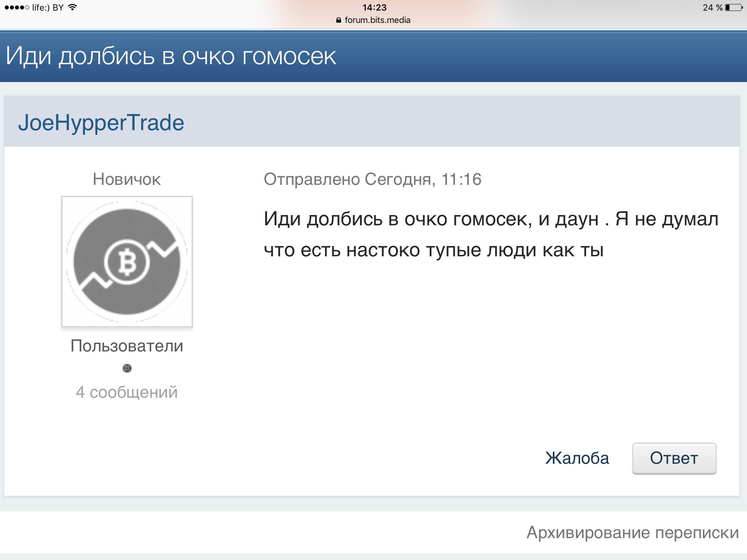Viewport: 747px width, 560px height.
Task: Click the Отправлено Сегодня, 11:16 timestamp
Action: [372, 179]
